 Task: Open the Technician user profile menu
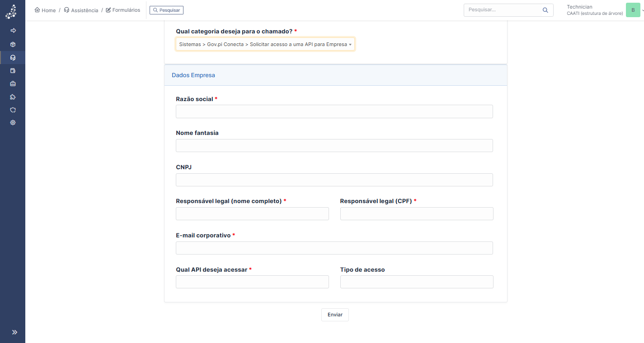[603, 10]
